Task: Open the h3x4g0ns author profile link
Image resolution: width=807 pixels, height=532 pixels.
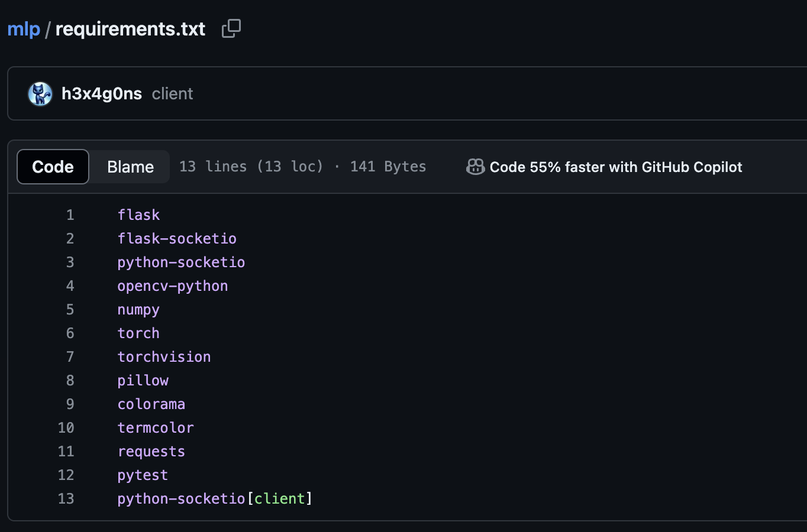Action: [x=102, y=94]
